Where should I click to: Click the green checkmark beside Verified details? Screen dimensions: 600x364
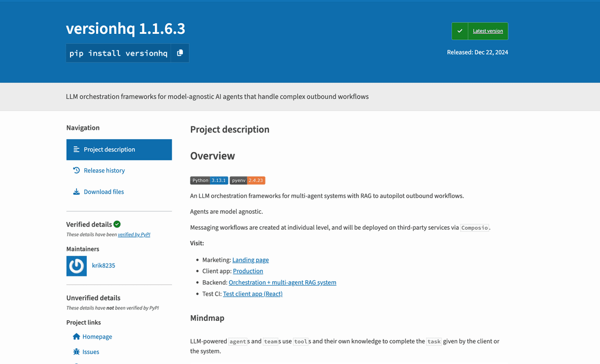click(117, 224)
